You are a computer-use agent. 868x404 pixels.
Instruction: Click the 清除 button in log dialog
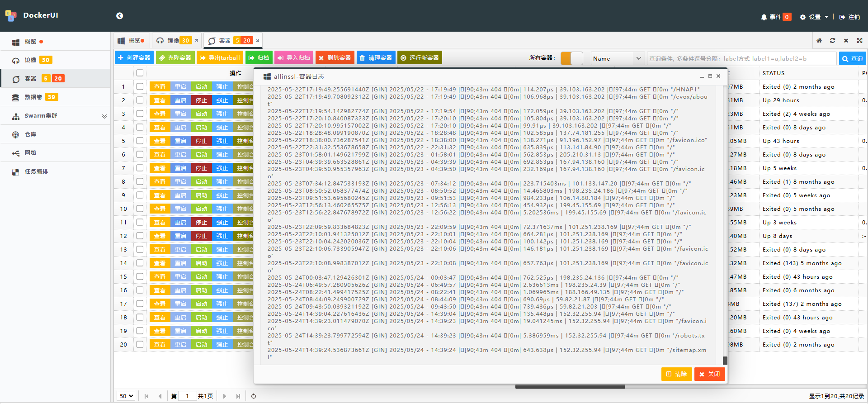click(676, 374)
